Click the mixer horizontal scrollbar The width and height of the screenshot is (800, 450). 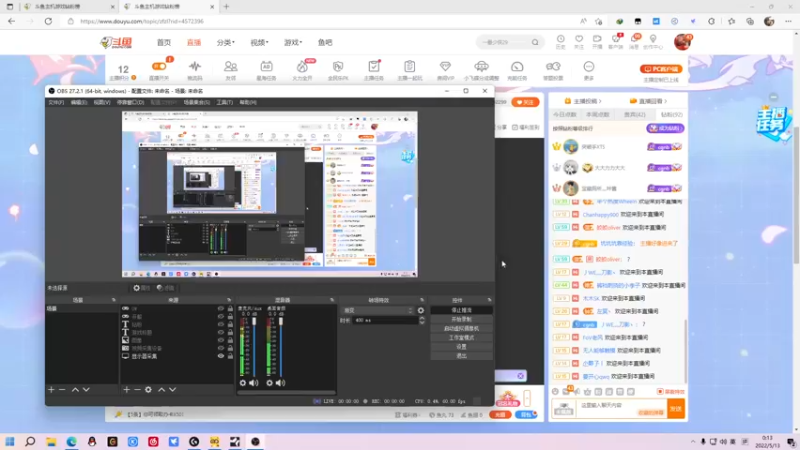[286, 393]
